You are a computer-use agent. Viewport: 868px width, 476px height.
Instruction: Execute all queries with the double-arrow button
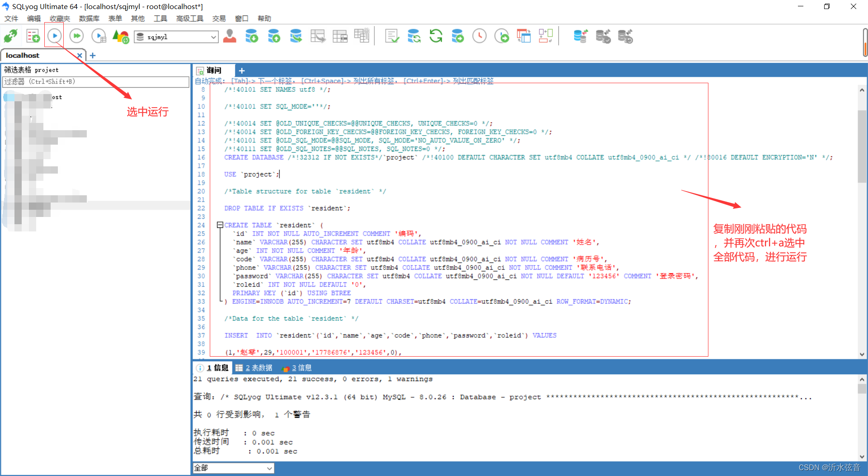coord(76,36)
